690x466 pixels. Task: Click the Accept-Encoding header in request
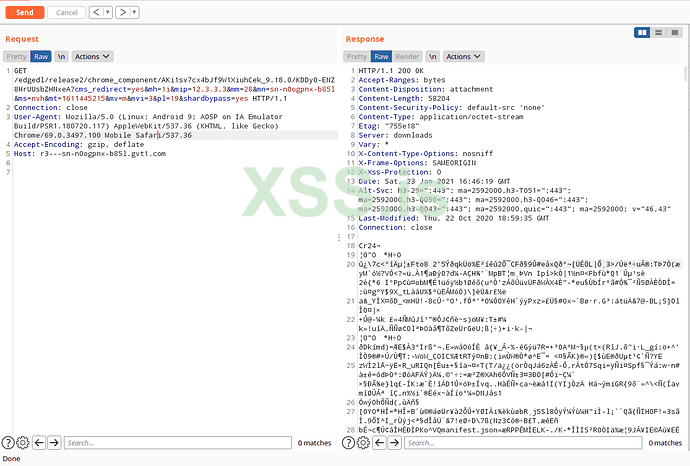[79, 144]
